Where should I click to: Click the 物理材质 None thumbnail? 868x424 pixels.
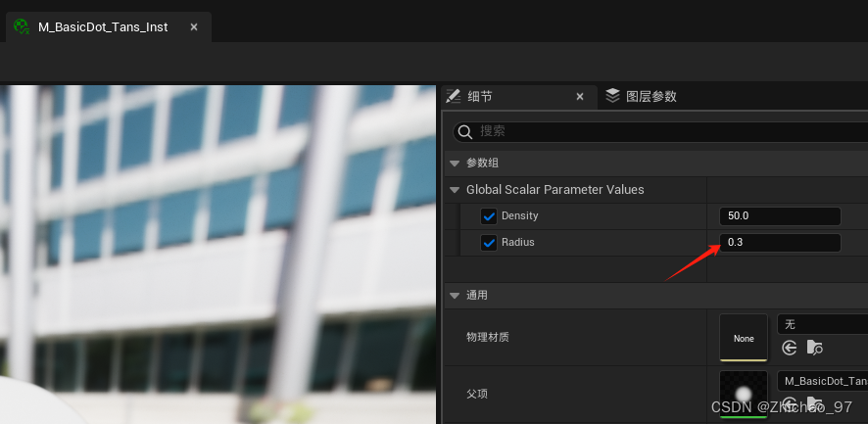744,338
